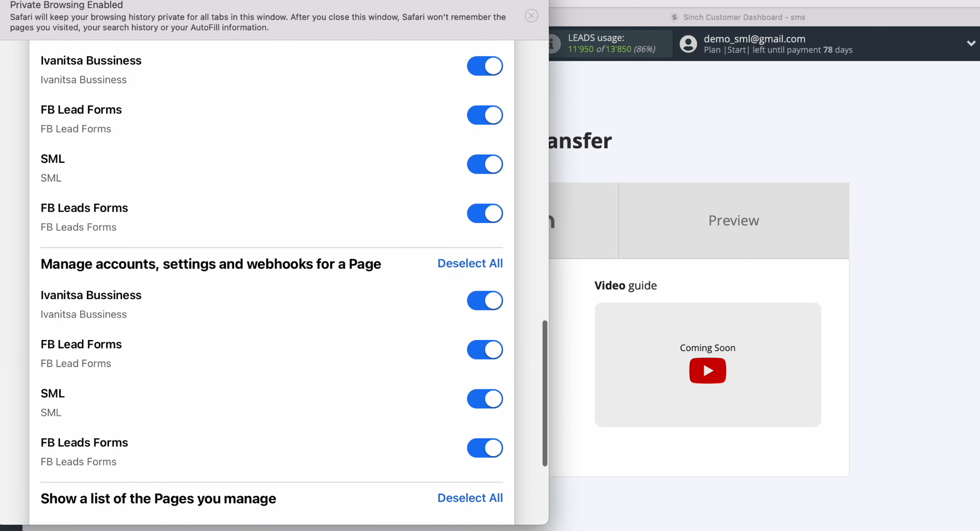Open the demo_sml account avatar icon

pos(688,44)
